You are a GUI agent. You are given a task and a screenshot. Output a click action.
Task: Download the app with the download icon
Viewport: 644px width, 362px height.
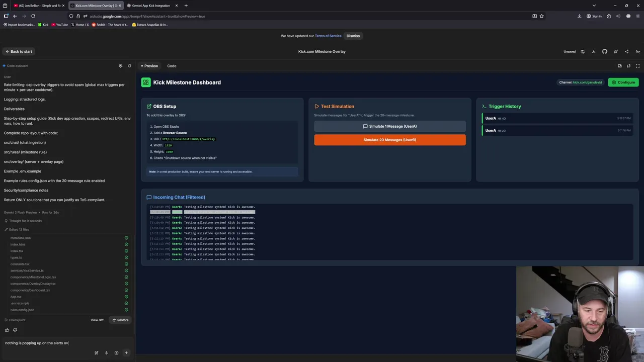(594, 51)
